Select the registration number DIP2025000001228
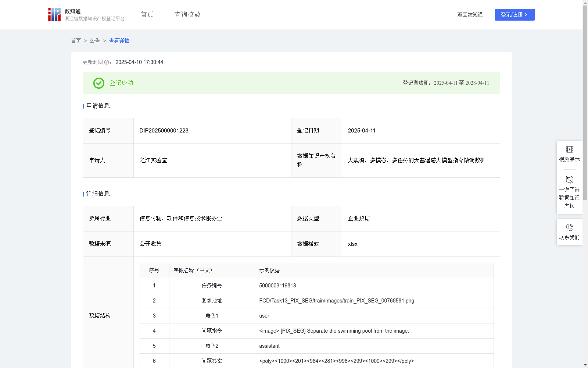 [164, 131]
